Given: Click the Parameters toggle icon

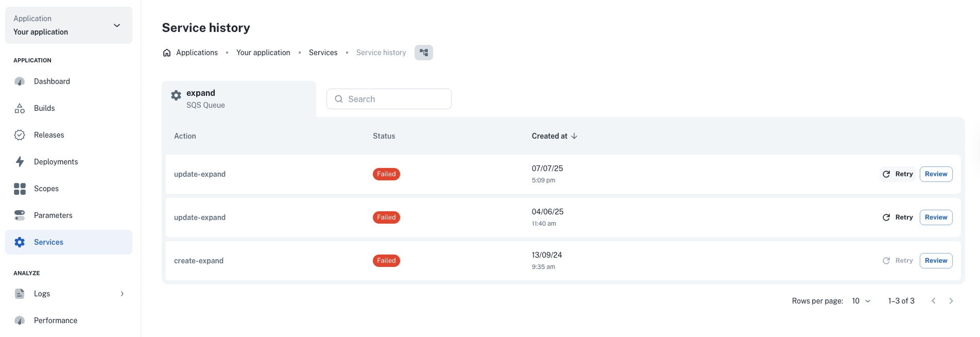Looking at the screenshot, I should [20, 215].
